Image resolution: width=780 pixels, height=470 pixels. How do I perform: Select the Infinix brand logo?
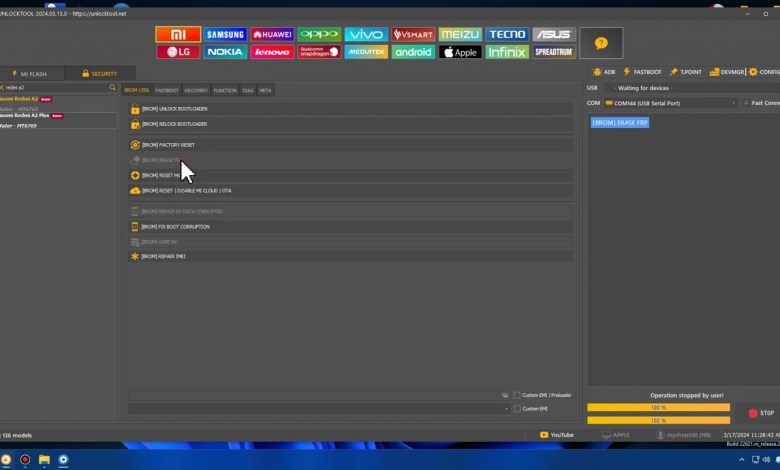pos(507,52)
